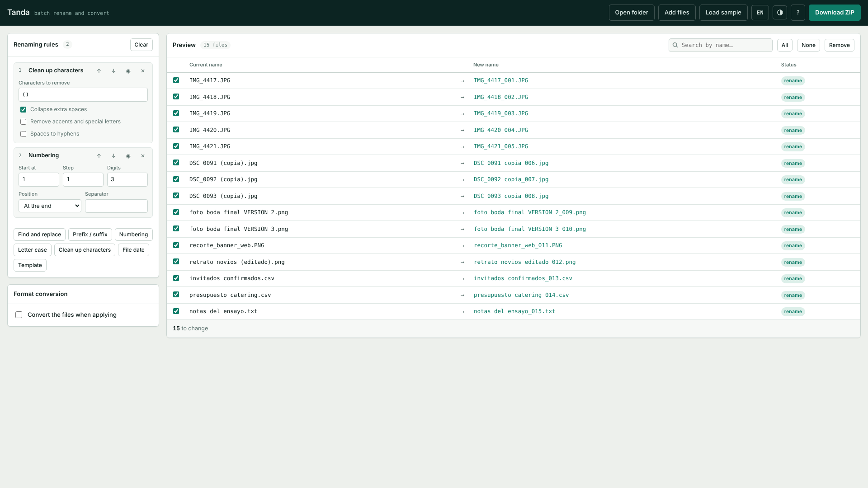The image size is (868, 488).
Task: Toggle the Clean up characters rule enabled state
Action: (x=128, y=71)
